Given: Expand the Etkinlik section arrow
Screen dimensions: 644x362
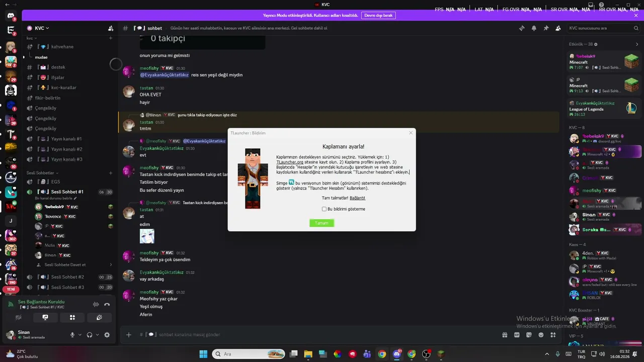Looking at the screenshot, I should coord(636,44).
